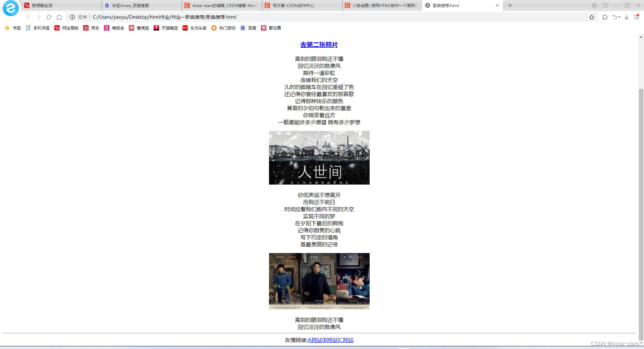This screenshot has width=644, height=349.
Task: Open the C网站 friendly link
Action: point(346,340)
